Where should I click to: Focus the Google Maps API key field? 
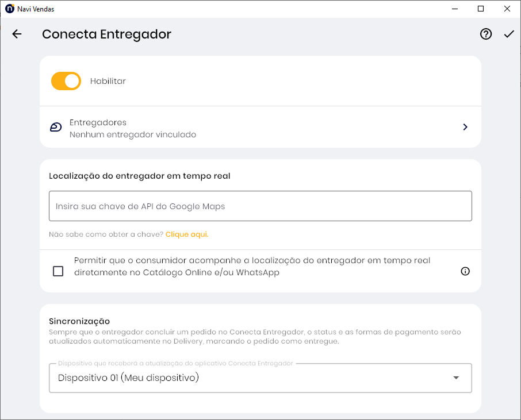[260, 206]
